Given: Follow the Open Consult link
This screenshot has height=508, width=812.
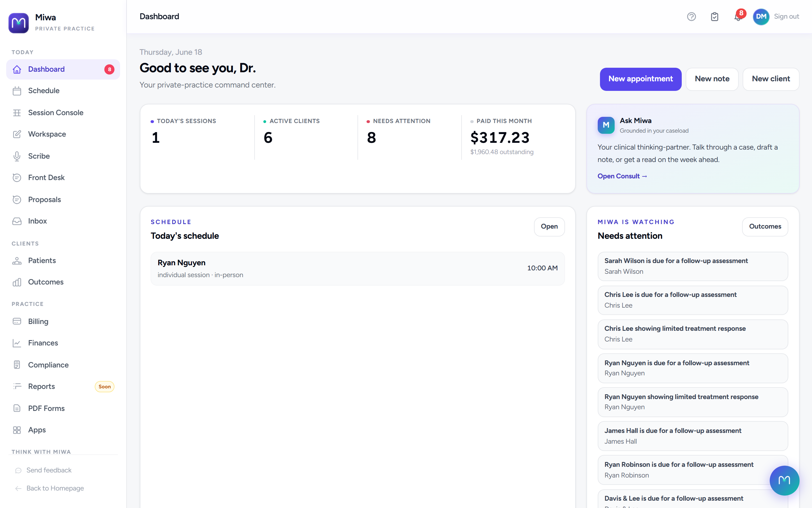Looking at the screenshot, I should click(622, 176).
